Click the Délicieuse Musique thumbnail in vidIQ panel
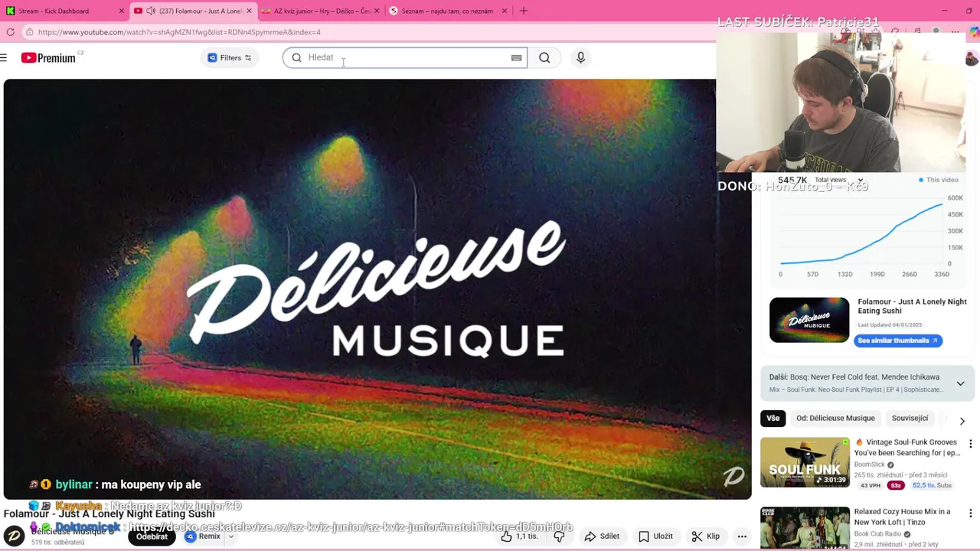This screenshot has height=551, width=980. [809, 320]
